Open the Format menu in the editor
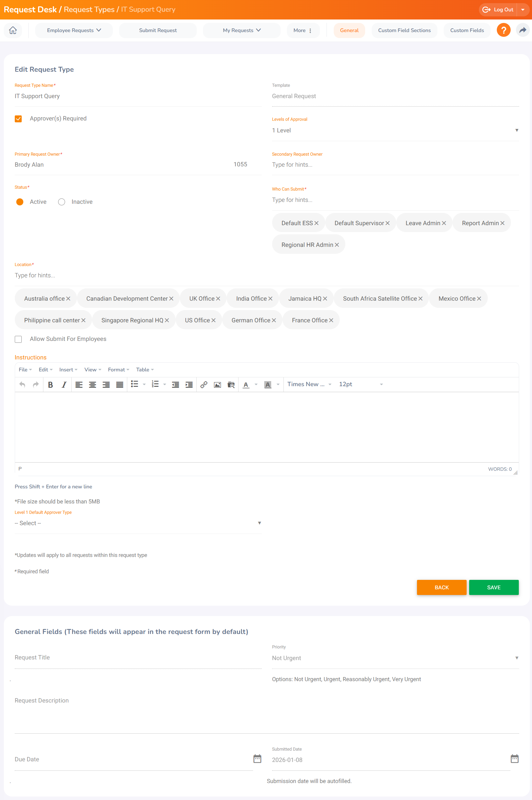Viewport: 532px width, 800px height. [118, 369]
